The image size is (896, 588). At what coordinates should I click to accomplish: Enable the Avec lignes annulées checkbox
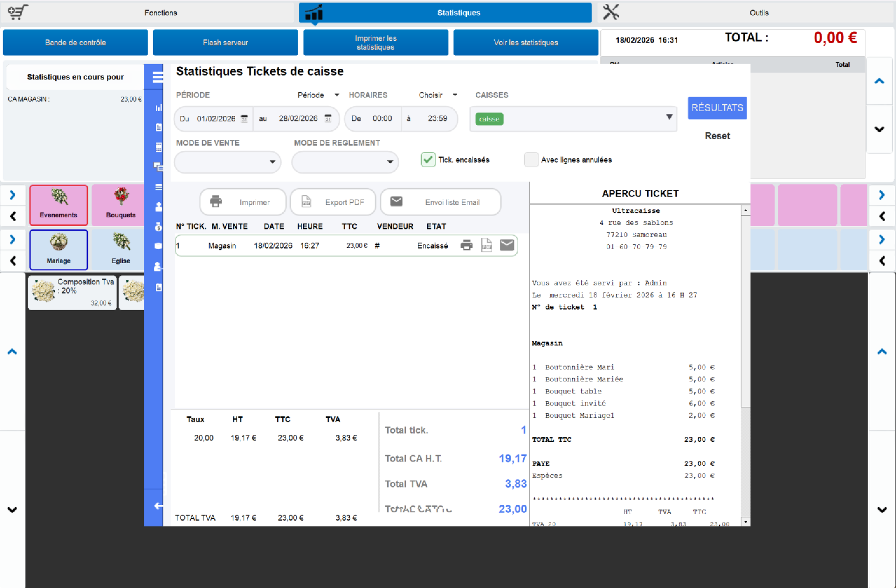(x=531, y=160)
